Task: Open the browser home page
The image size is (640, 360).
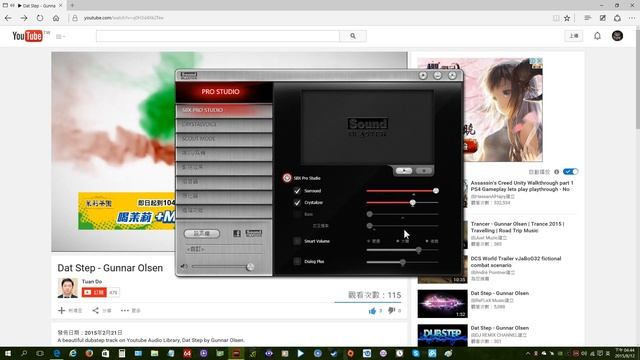Action: (x=56, y=18)
